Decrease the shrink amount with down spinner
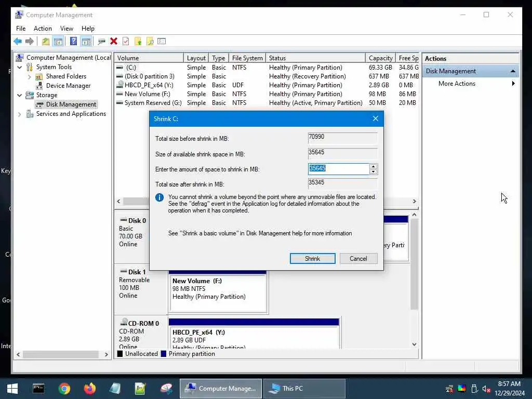Image resolution: width=532 pixels, height=399 pixels. point(373,171)
